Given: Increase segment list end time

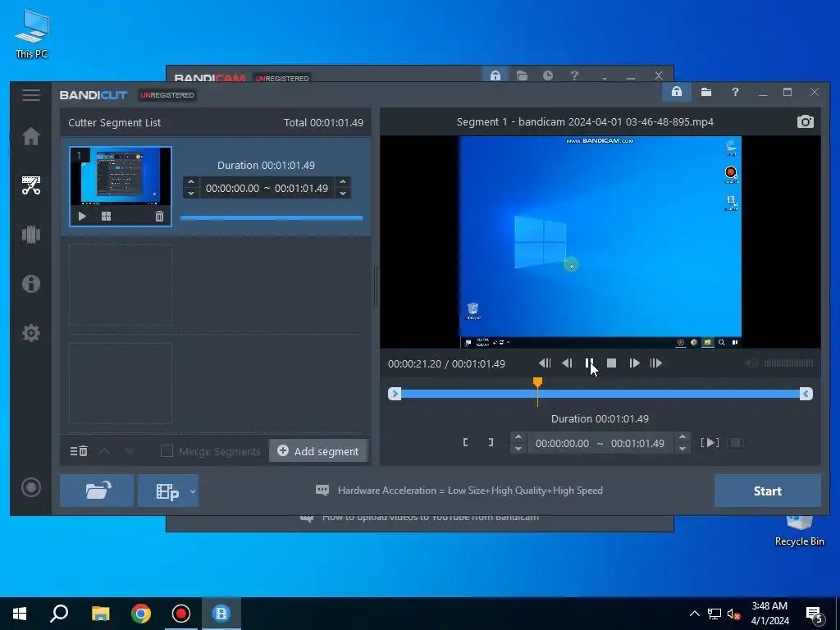Looking at the screenshot, I should point(343,182).
